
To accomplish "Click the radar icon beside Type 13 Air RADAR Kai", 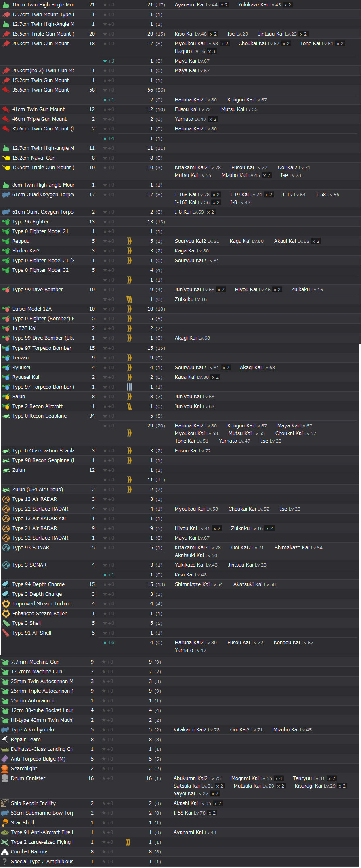I will (6, 519).
